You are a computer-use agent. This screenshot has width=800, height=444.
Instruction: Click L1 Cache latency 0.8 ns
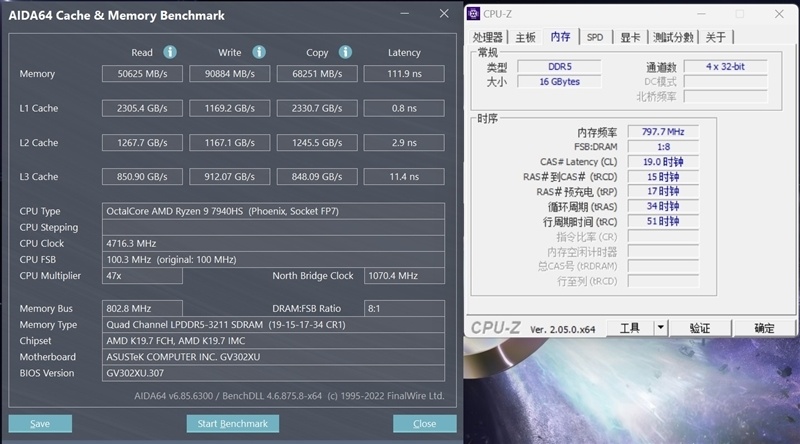pyautogui.click(x=404, y=108)
